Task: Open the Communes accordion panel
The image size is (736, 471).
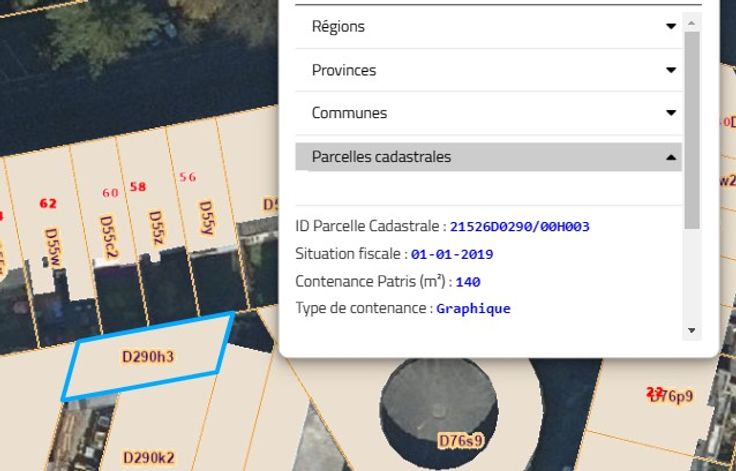Action: (488, 114)
